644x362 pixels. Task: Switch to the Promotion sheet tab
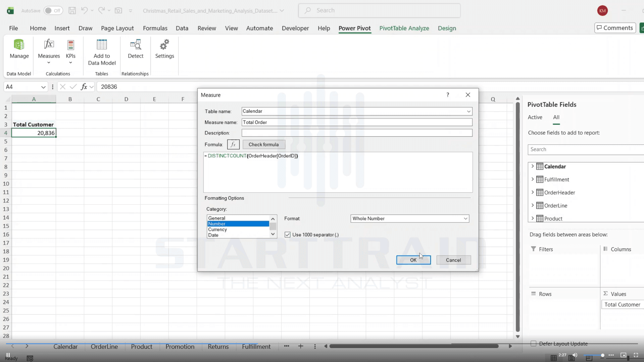tap(180, 347)
